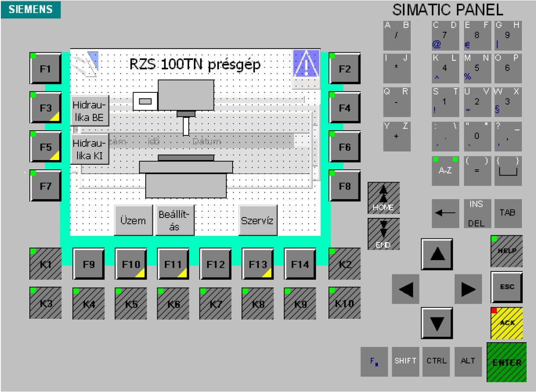536x392 pixels.
Task: Click the SIEMENS logo
Action: point(31,9)
